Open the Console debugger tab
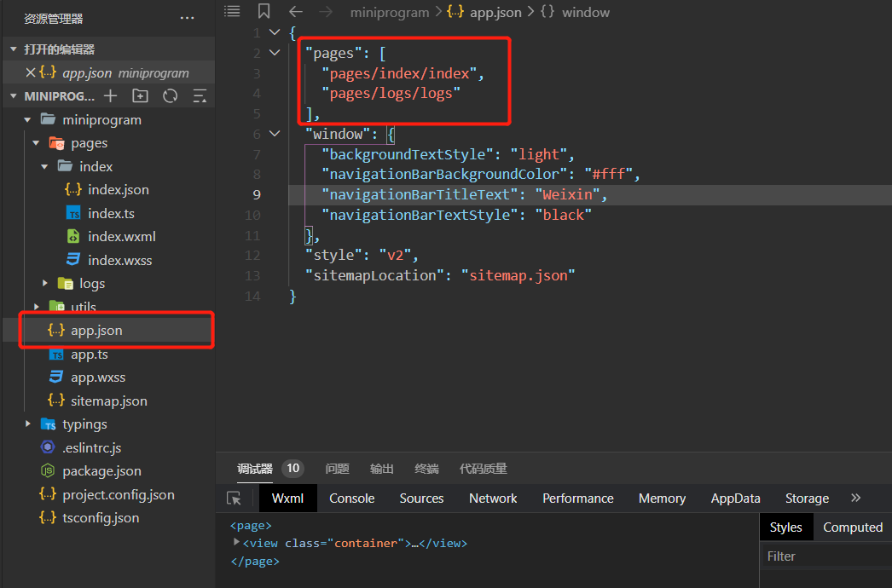This screenshot has height=588, width=892. [351, 499]
